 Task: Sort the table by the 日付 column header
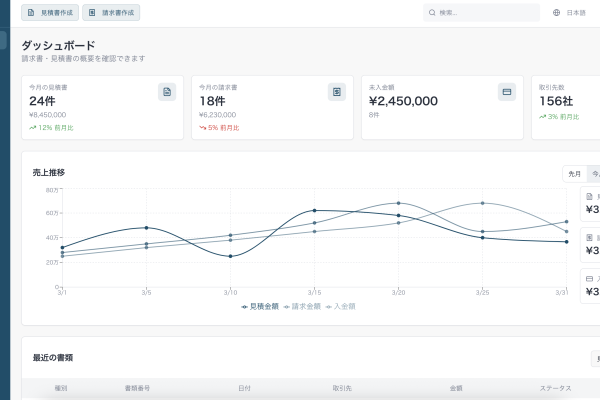pyautogui.click(x=244, y=386)
